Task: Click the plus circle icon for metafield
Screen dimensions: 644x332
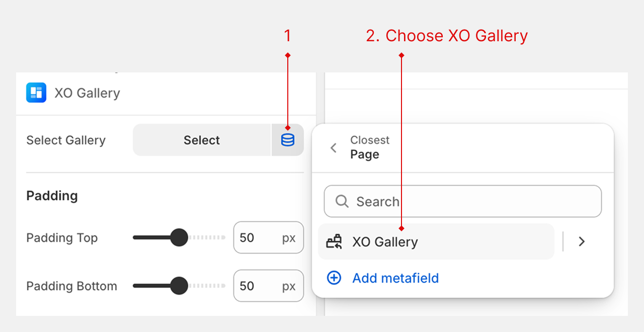Action: tap(334, 278)
